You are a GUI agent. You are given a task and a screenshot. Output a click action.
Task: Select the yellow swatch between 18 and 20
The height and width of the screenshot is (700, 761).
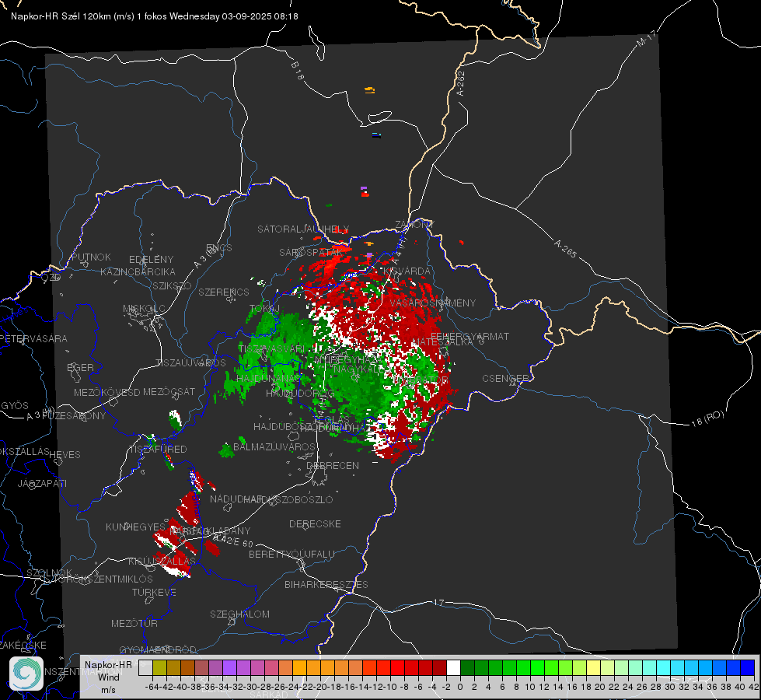(x=593, y=667)
